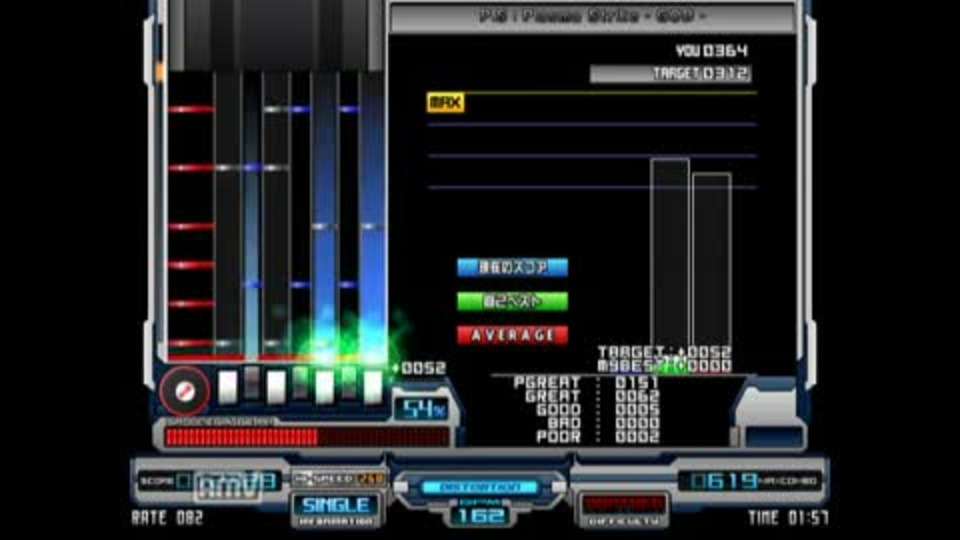Tap the white key 5 button

[324, 387]
